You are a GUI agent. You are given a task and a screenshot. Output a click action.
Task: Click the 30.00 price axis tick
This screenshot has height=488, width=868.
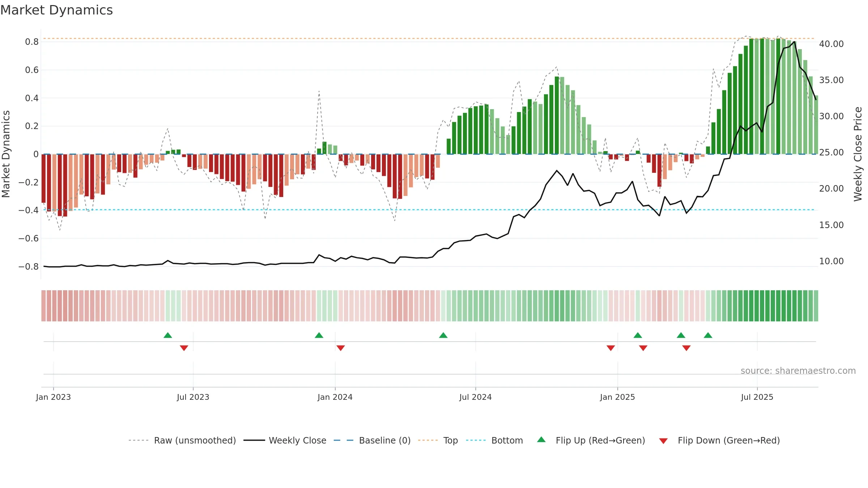coord(831,116)
